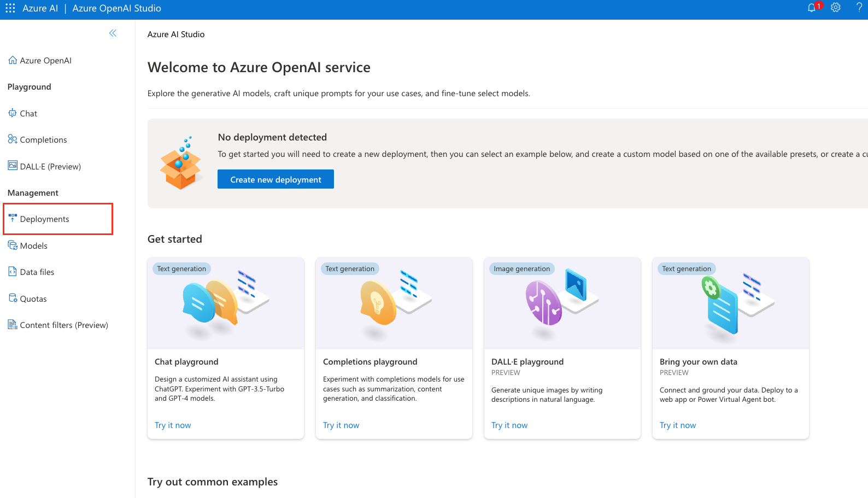868x498 pixels.
Task: Click the Try out common examples heading
Action: [x=213, y=482]
